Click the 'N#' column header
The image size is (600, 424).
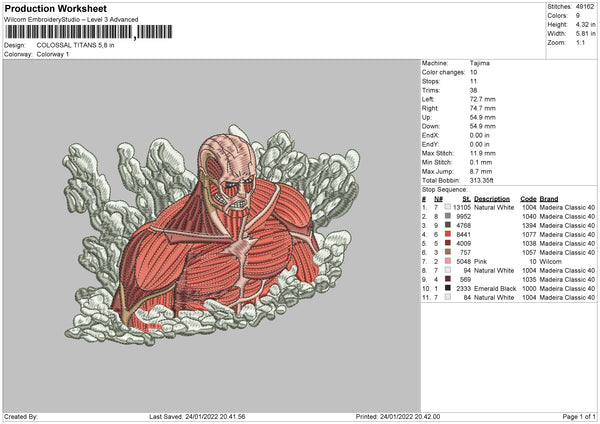point(438,199)
